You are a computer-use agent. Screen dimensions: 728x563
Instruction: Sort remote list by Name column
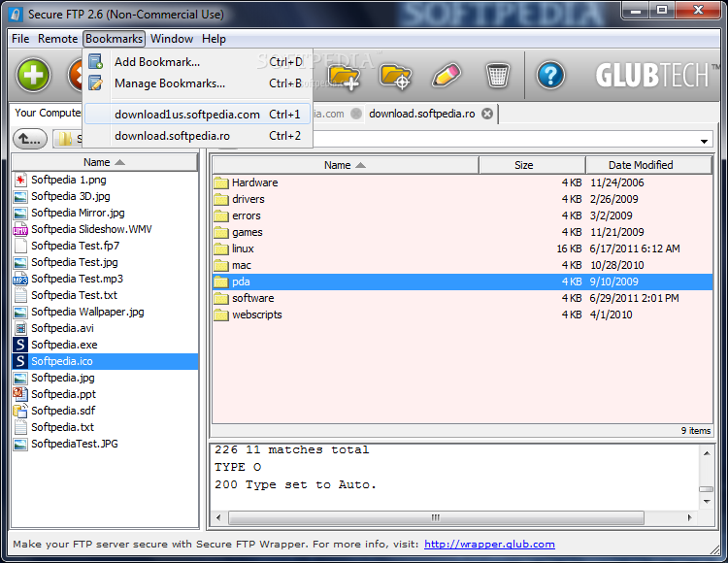(x=345, y=165)
